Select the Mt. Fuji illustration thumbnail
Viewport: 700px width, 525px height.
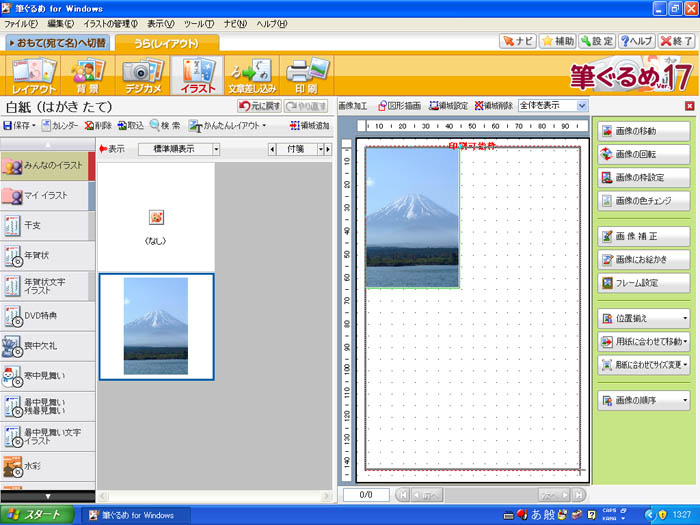point(155,326)
